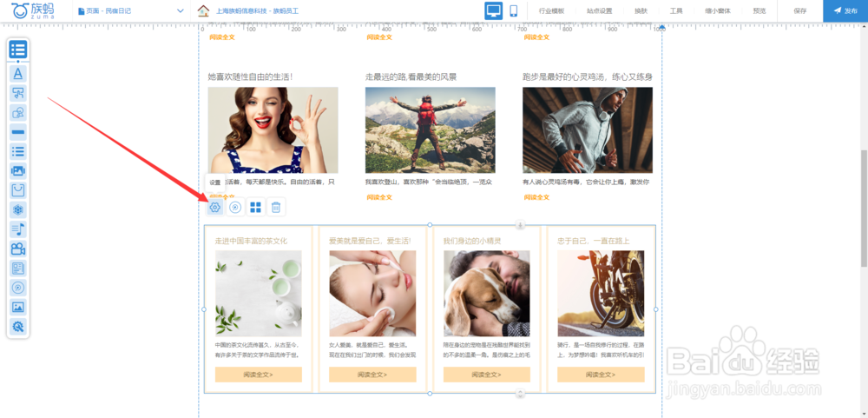Click 预览 to preview the site
This screenshot has width=868, height=418.
(x=759, y=10)
